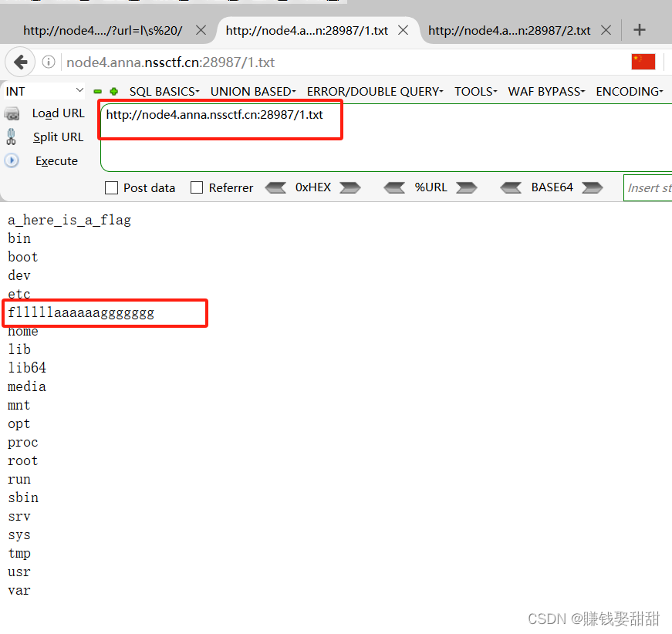Click the page info icon in address bar
The image size is (672, 634).
point(48,62)
